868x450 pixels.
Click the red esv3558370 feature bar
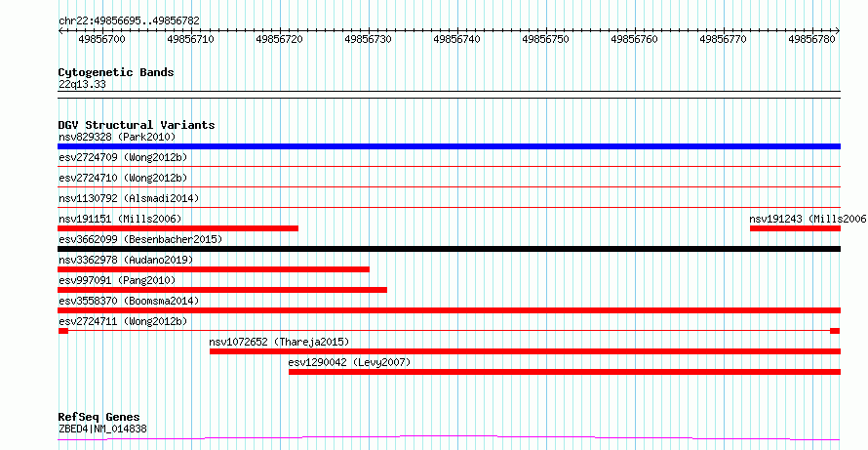(449, 310)
